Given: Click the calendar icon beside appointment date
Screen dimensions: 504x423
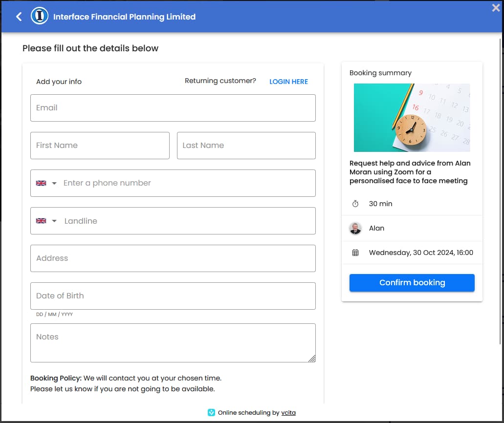Looking at the screenshot, I should [355, 253].
